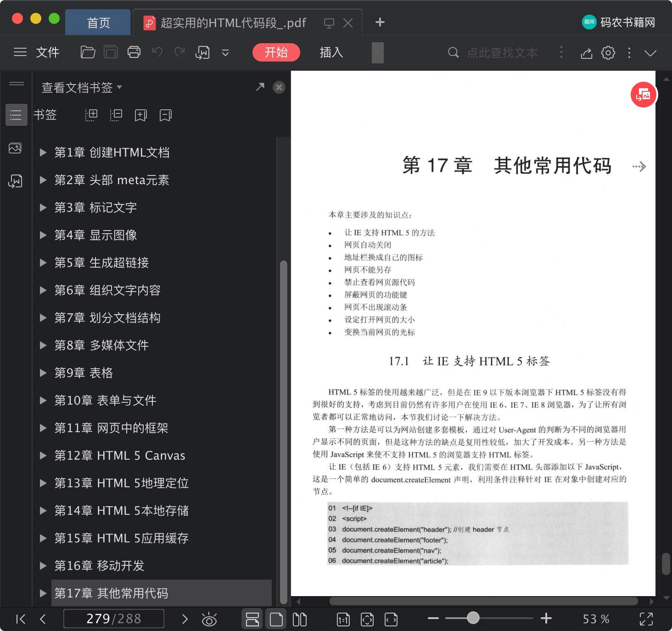The height and width of the screenshot is (631, 672).
Task: Click the print icon
Action: click(134, 52)
